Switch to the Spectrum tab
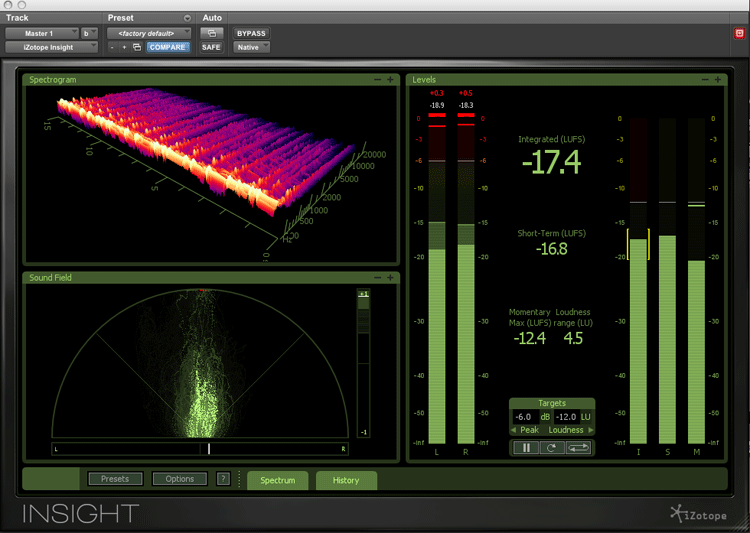Image resolution: width=750 pixels, height=533 pixels. 277,480
